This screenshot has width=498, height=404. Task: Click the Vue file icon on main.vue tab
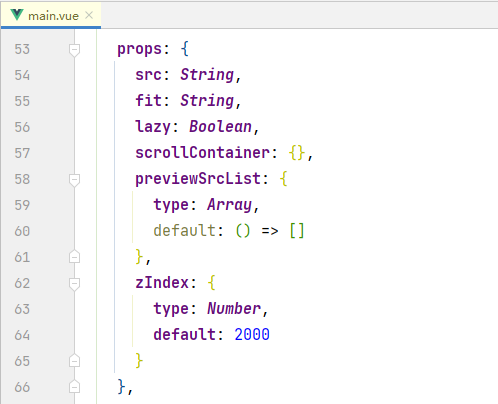point(17,15)
